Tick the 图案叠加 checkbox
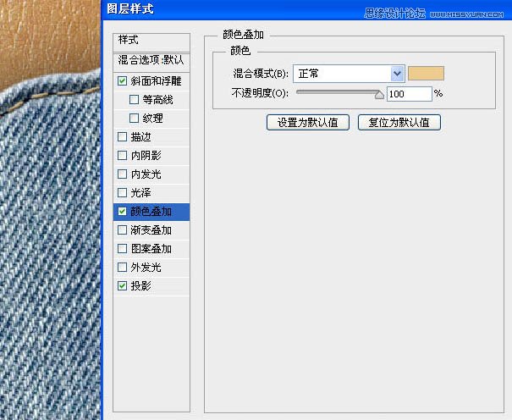 [x=122, y=249]
